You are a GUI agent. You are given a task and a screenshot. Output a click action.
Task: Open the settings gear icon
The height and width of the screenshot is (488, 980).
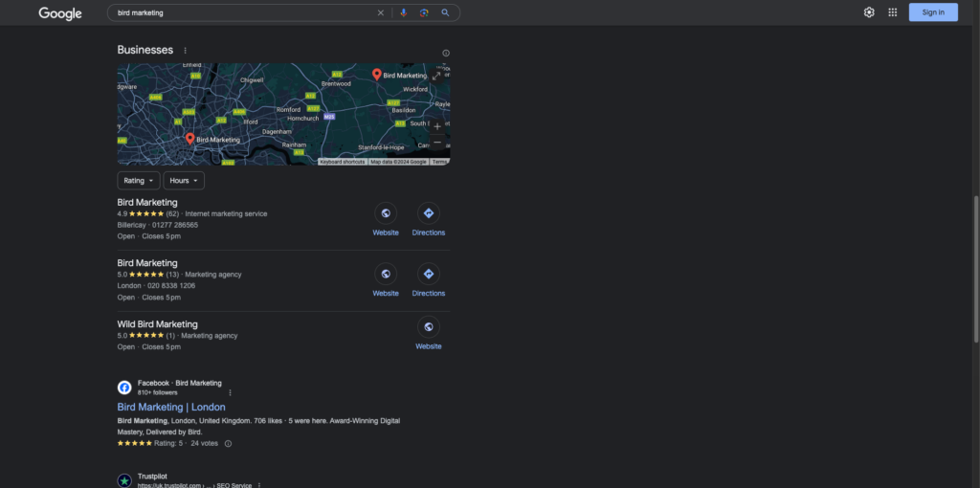869,12
